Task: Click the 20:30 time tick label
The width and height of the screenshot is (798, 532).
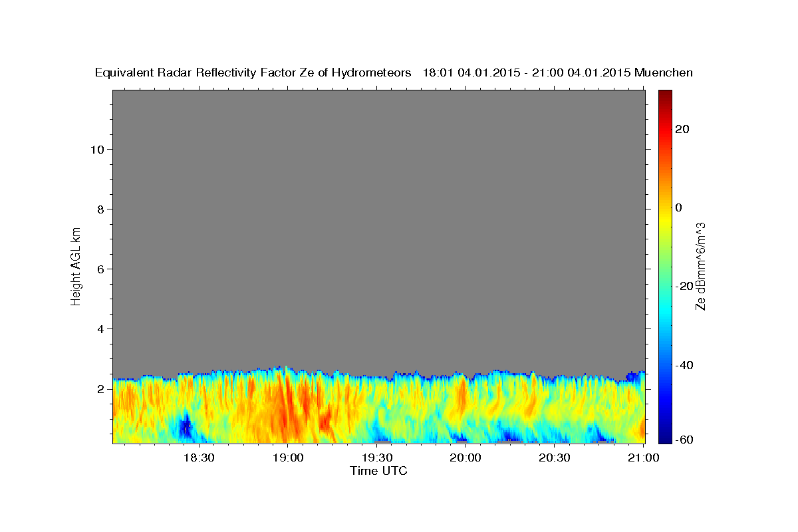Action: click(554, 458)
